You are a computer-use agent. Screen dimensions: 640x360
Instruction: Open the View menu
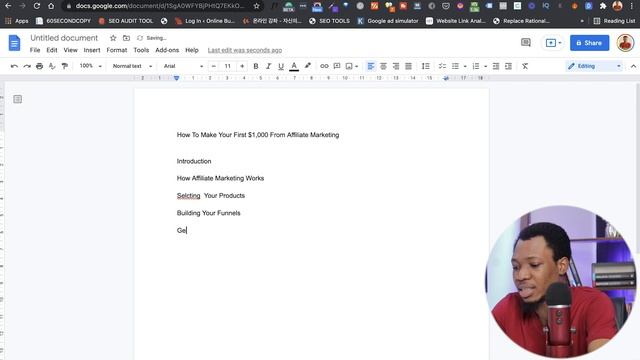click(x=71, y=50)
